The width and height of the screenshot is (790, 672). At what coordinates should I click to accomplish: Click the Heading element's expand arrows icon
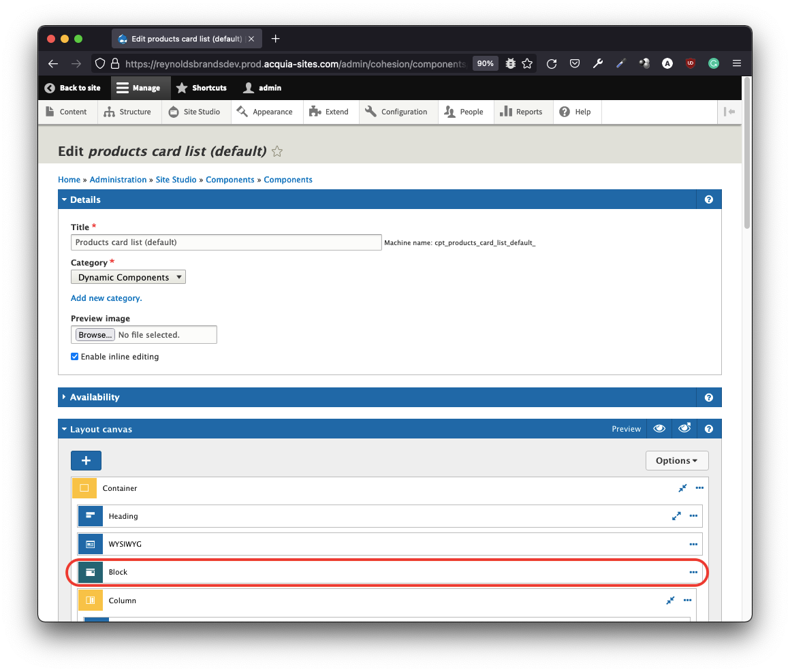pyautogui.click(x=676, y=516)
